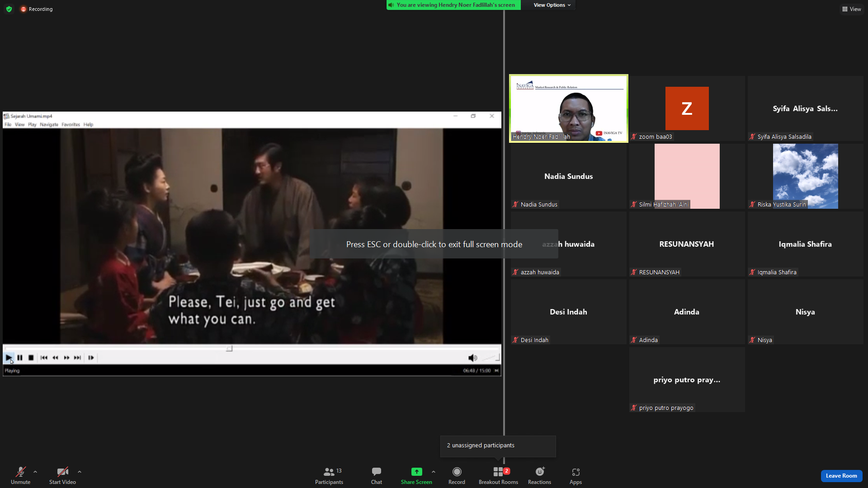This screenshot has width=868, height=488.
Task: Skip to next track in player
Action: [77, 357]
